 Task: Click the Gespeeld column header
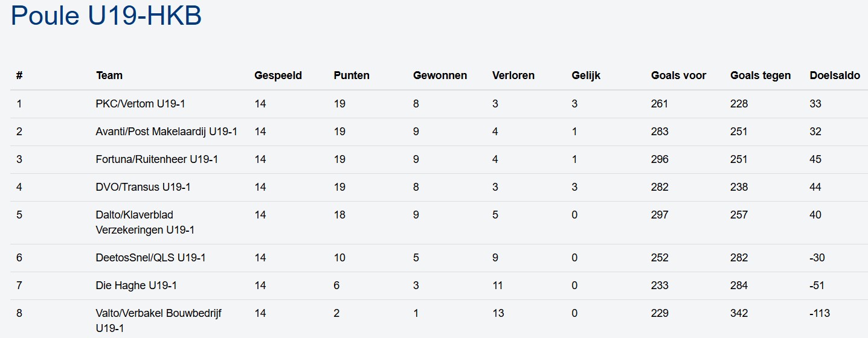coord(278,75)
